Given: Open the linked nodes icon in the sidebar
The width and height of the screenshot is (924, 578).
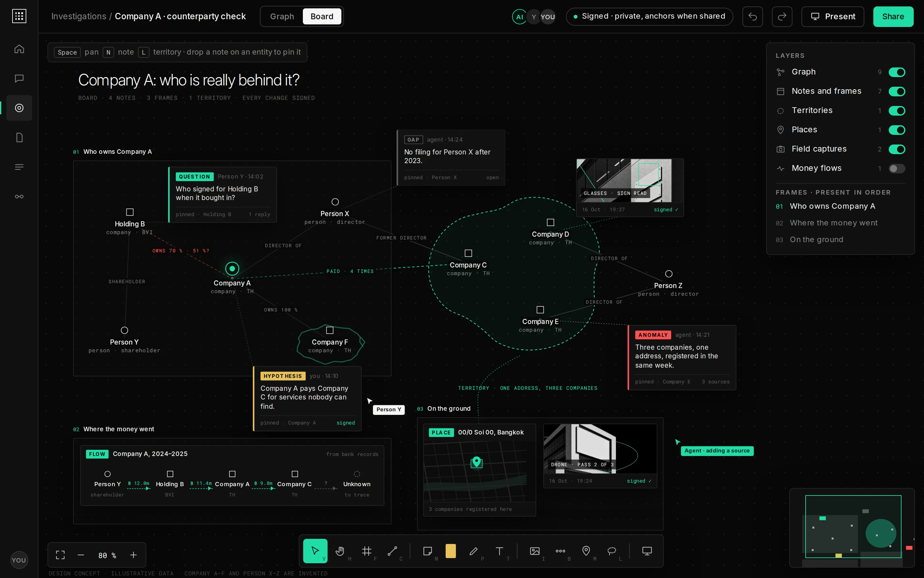Looking at the screenshot, I should [x=19, y=197].
